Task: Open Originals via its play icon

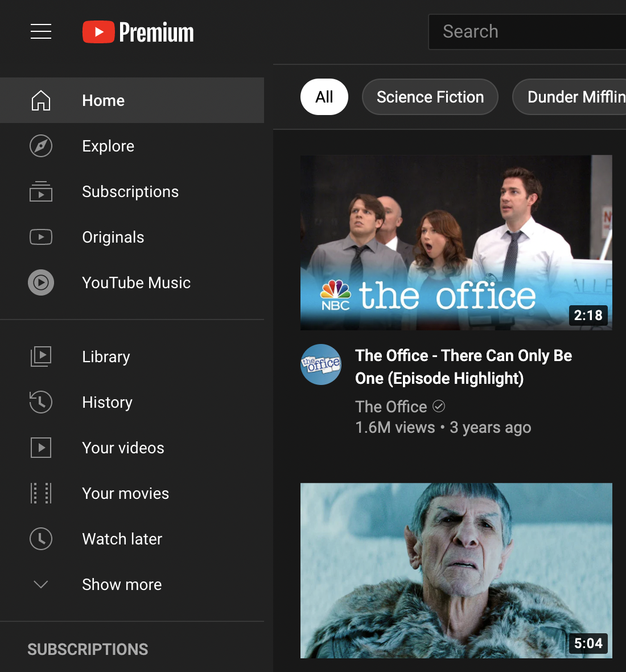Action: pyautogui.click(x=40, y=237)
